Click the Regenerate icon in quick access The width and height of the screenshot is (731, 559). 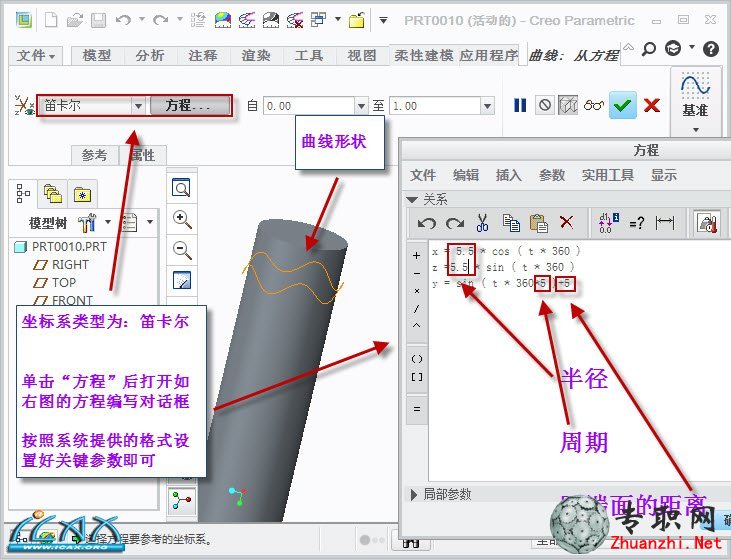coord(198,20)
